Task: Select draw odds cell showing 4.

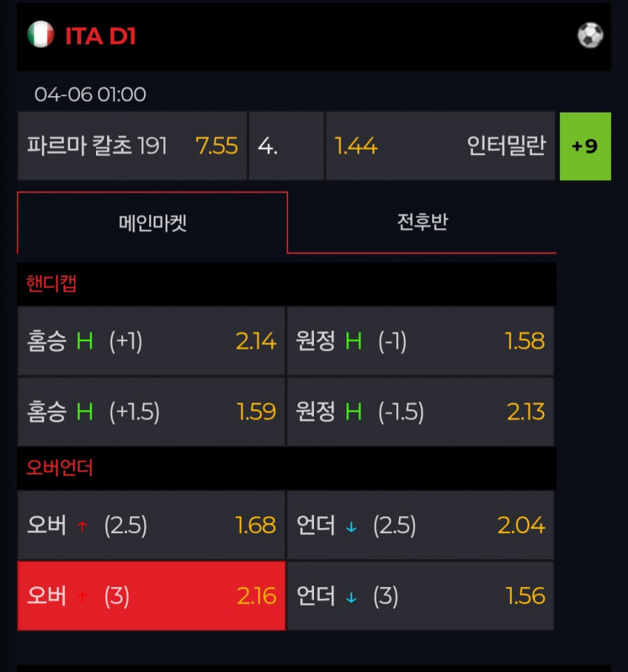Action: 287,146
